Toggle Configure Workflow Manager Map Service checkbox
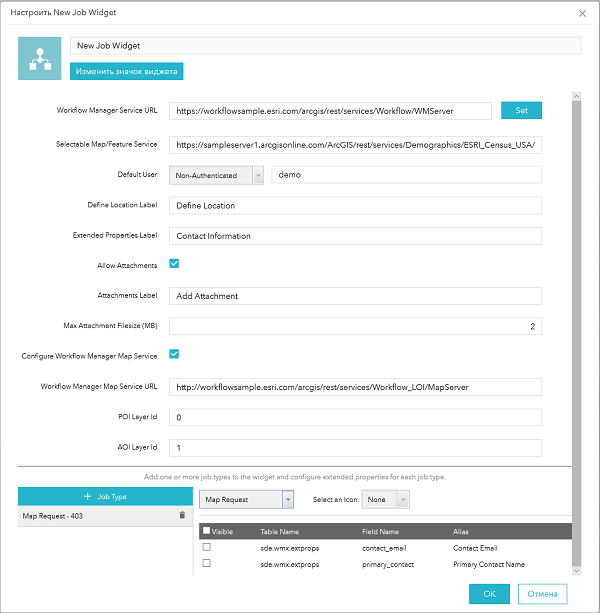This screenshot has width=600, height=613. (x=174, y=354)
